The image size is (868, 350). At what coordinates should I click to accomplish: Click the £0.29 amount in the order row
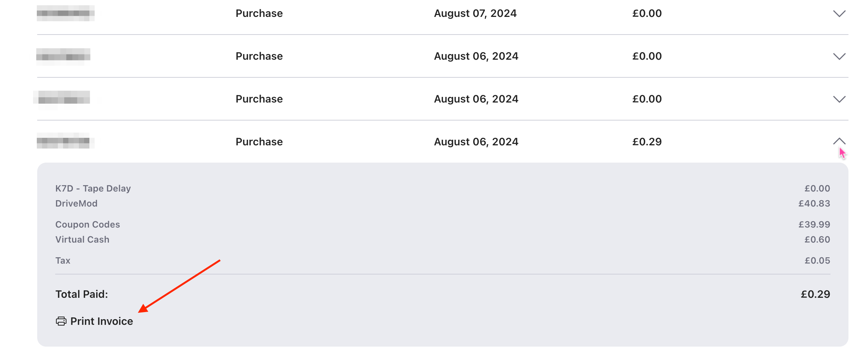pyautogui.click(x=647, y=142)
